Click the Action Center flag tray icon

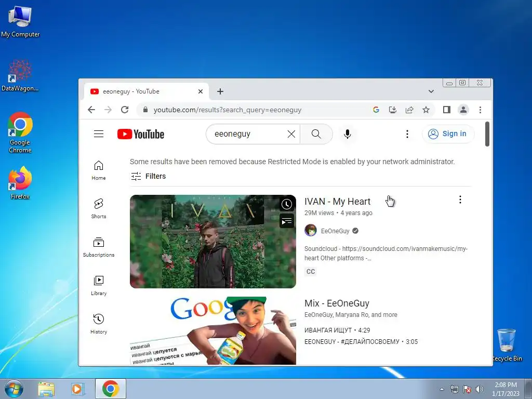click(467, 389)
